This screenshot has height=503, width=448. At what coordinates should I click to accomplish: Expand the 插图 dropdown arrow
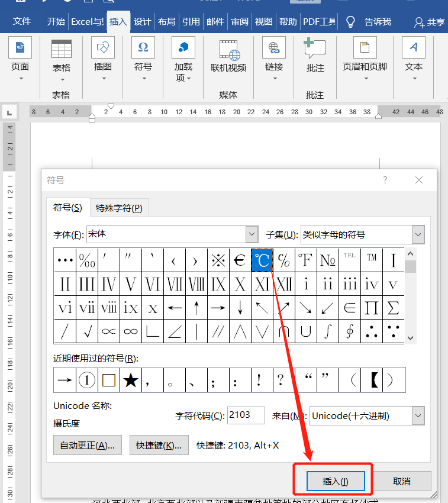click(x=104, y=78)
